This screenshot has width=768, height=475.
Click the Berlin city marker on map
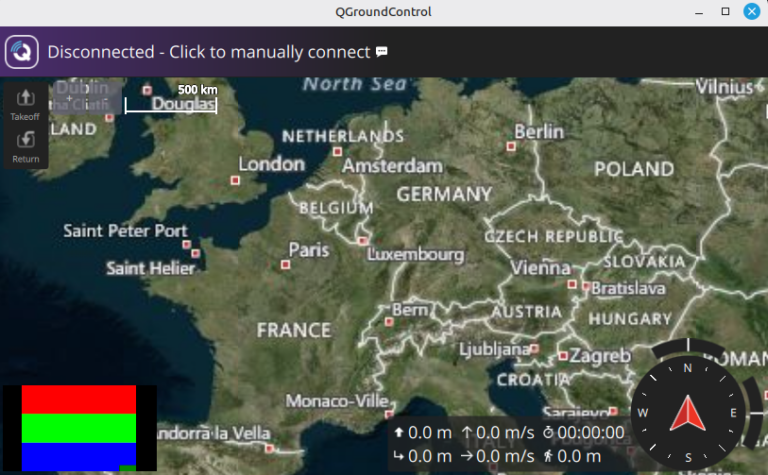512,146
